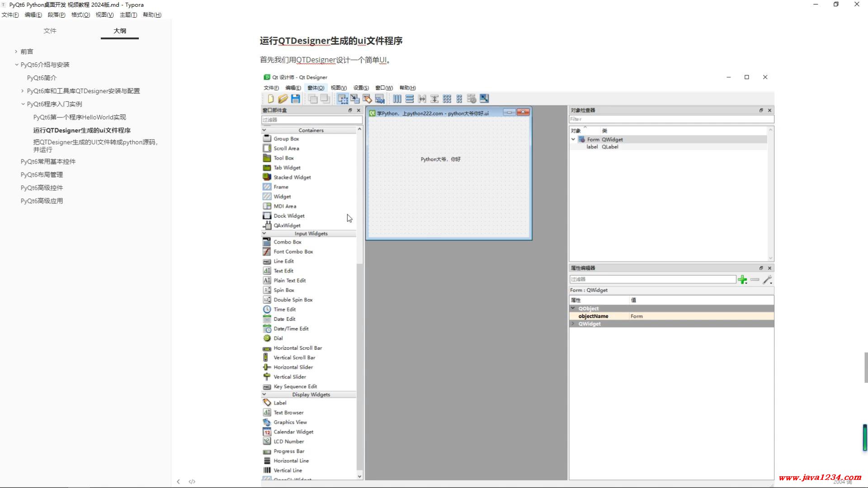Viewport: 868px width, 488px height.
Task: Apply Lay Out Horizontally icon
Action: [397, 99]
